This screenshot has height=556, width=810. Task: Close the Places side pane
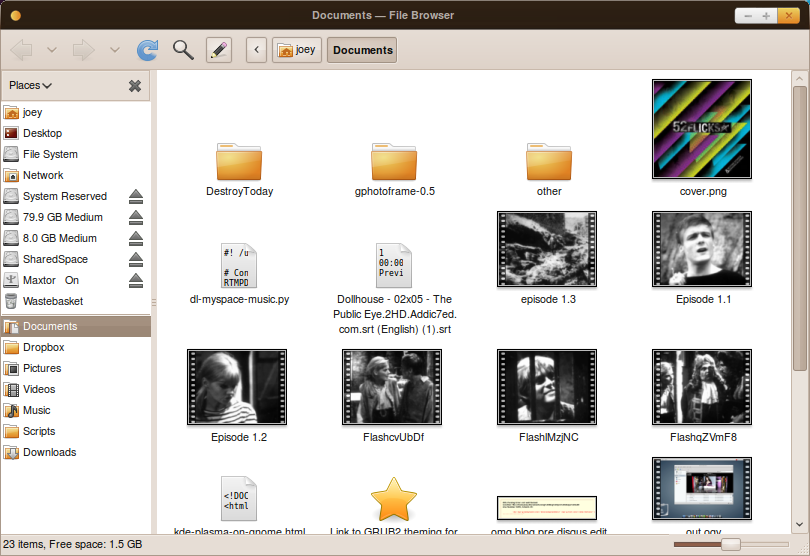135,86
